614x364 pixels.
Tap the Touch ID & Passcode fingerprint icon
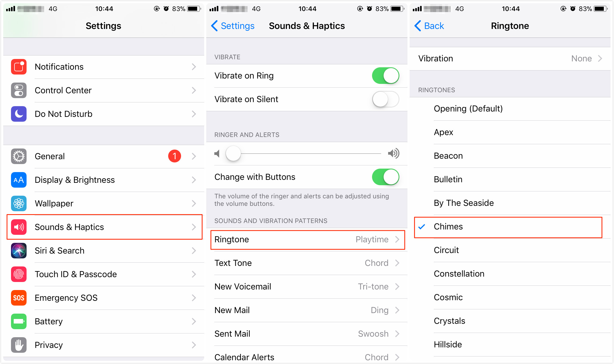coord(19,273)
